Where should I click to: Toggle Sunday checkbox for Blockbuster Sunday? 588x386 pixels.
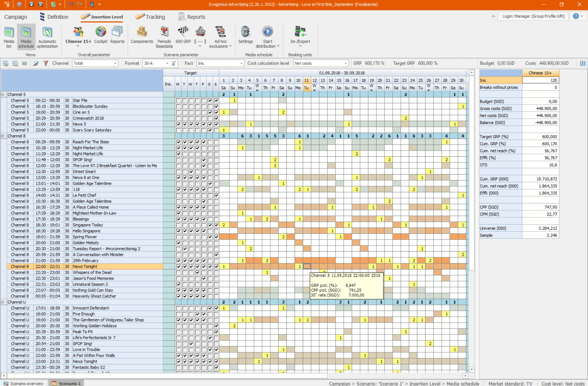click(216, 106)
